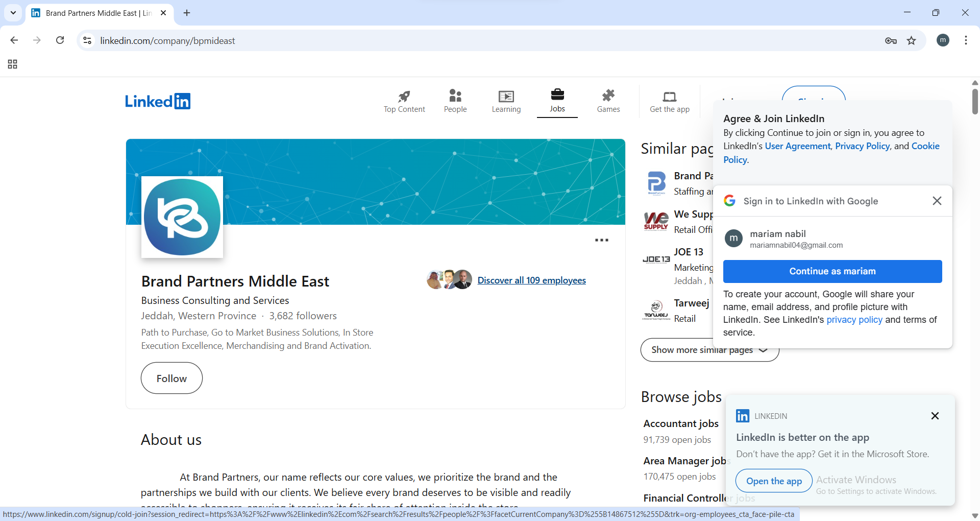Click the address bar URL
The width and height of the screenshot is (980, 521).
pyautogui.click(x=167, y=40)
